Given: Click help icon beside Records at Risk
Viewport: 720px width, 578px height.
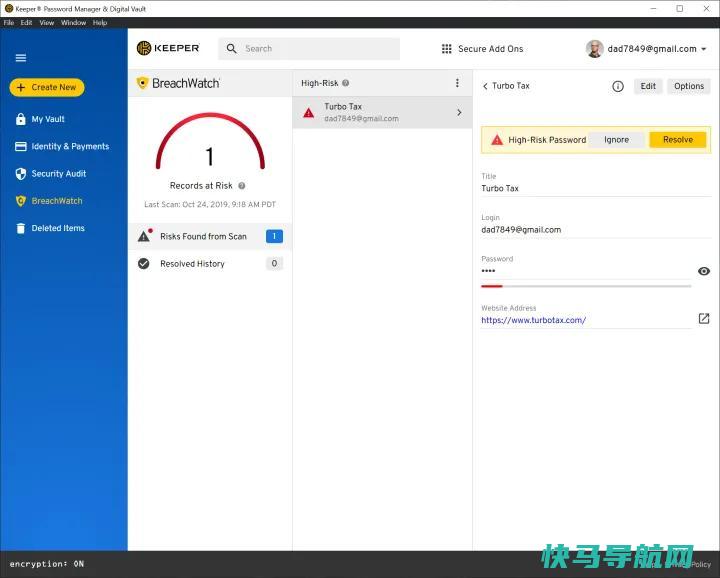Looking at the screenshot, I should click(242, 186).
